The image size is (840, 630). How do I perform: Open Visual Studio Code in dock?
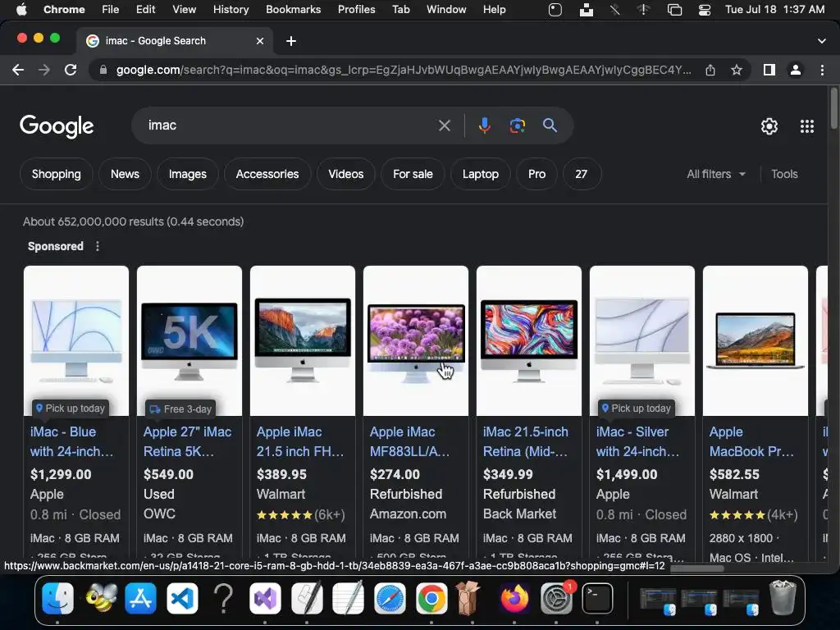tap(182, 598)
